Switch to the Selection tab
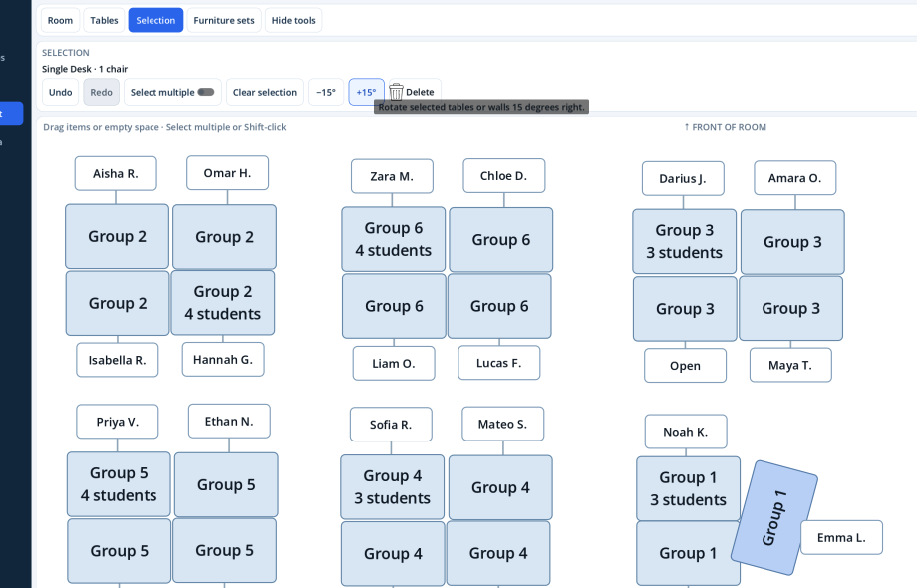Viewport: 917px width, 588px height. tap(155, 21)
